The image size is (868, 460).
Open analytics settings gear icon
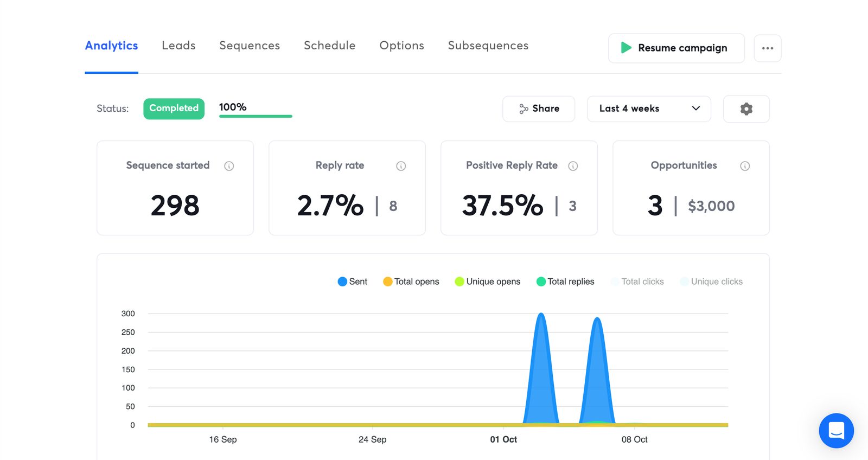[746, 108]
